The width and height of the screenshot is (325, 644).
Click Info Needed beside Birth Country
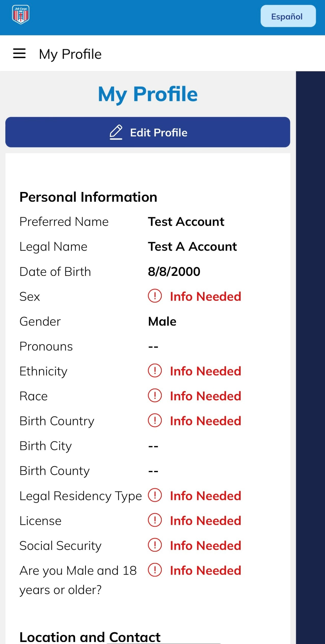click(205, 421)
